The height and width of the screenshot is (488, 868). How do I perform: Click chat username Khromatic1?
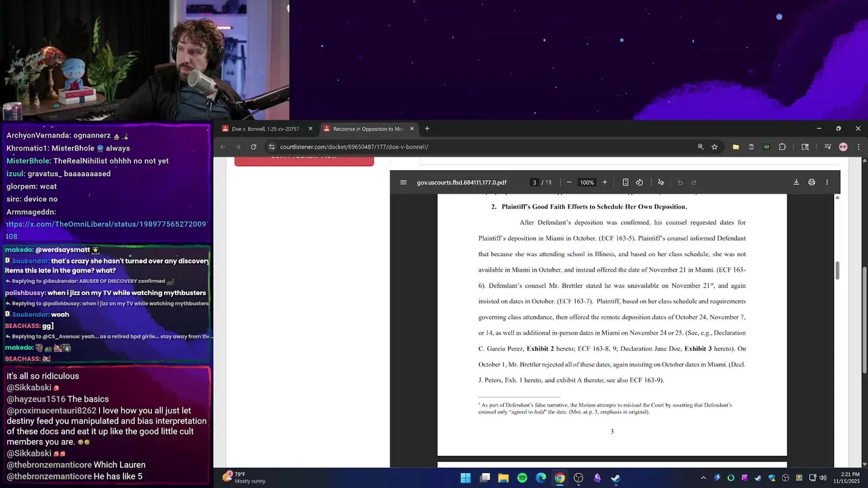[28, 148]
